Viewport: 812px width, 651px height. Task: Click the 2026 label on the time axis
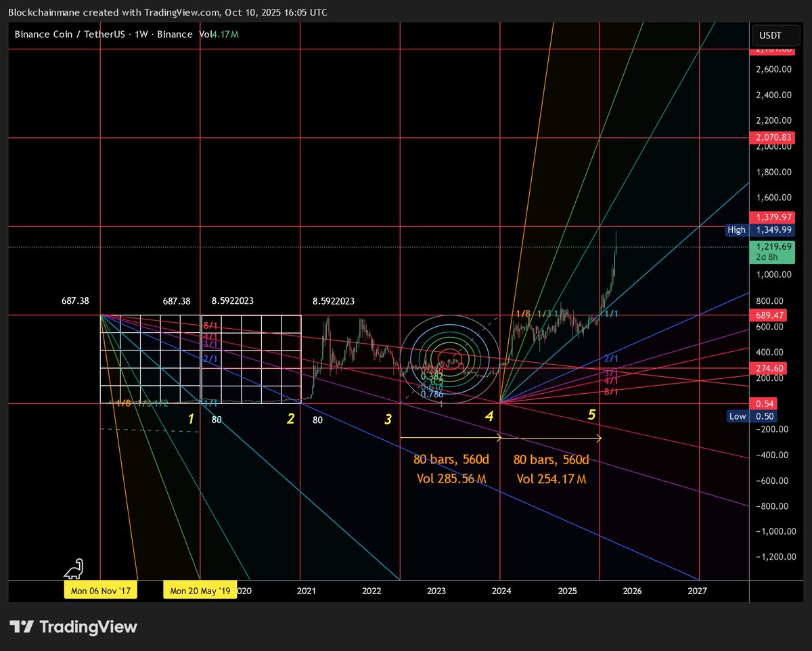click(632, 591)
